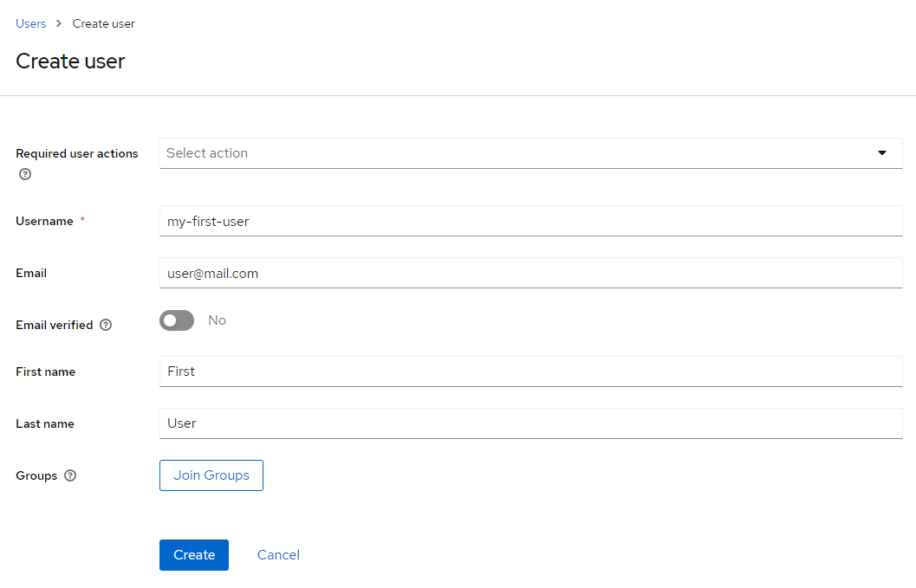This screenshot has height=588, width=916.
Task: Click the "No" label beside the Email verified switch
Action: coord(217,320)
